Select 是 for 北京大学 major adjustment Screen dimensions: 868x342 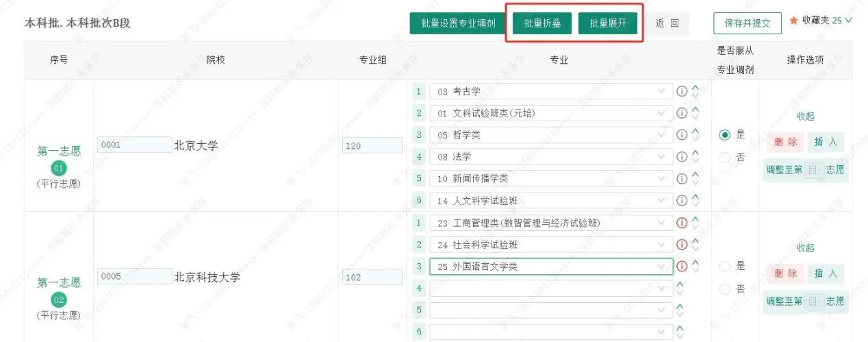click(725, 135)
